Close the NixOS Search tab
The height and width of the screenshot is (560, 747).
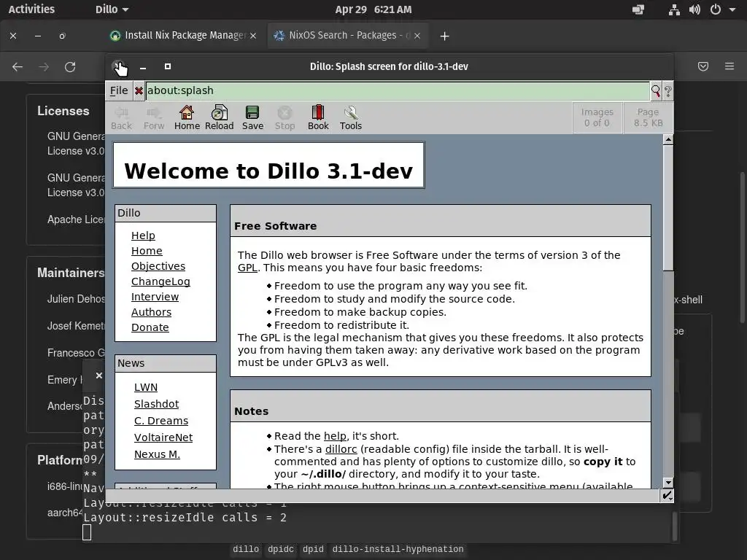417,36
